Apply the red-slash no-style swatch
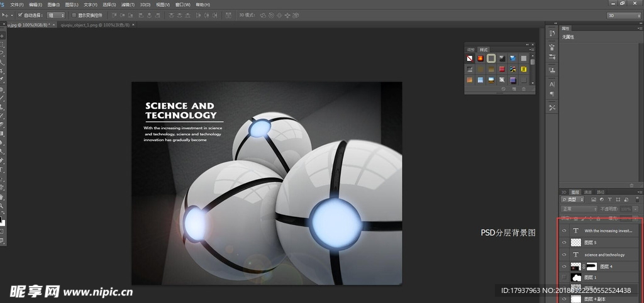The height and width of the screenshot is (303, 644). coord(470,58)
